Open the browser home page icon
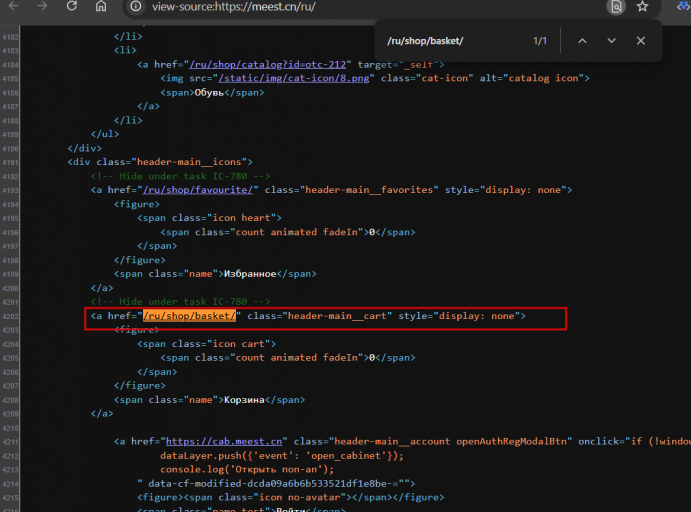691x512 pixels. (101, 6)
